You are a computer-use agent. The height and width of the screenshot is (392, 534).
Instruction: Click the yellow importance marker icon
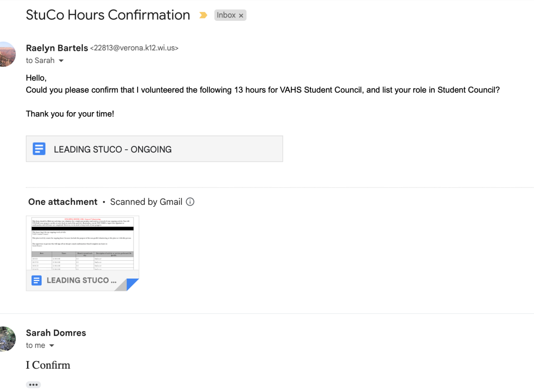pos(203,15)
